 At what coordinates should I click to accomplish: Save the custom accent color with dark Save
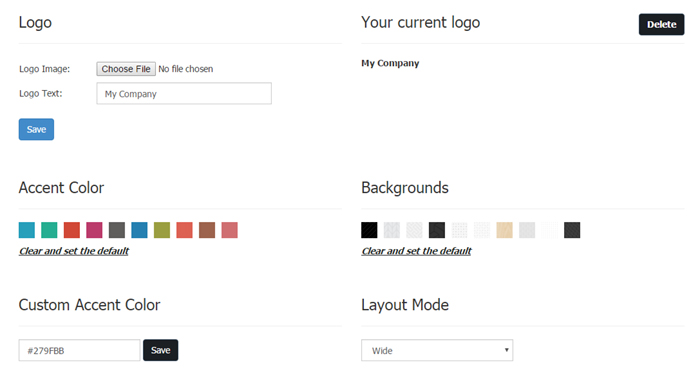pos(161,350)
